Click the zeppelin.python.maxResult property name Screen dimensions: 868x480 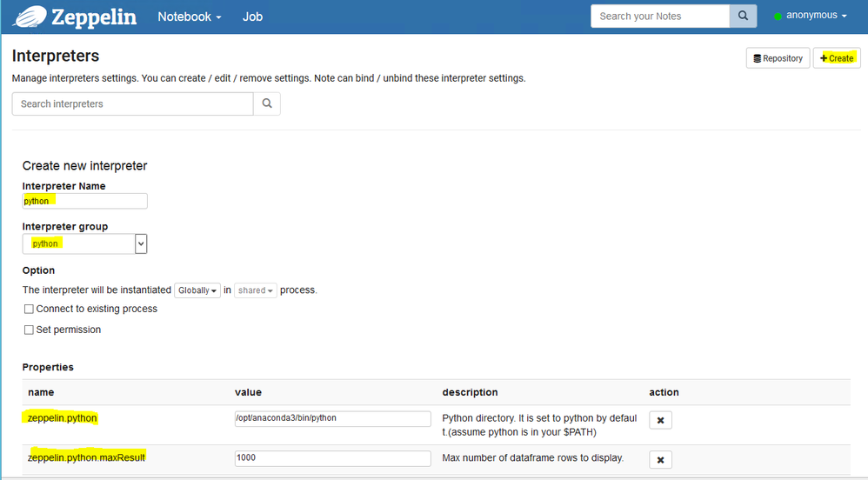click(86, 457)
